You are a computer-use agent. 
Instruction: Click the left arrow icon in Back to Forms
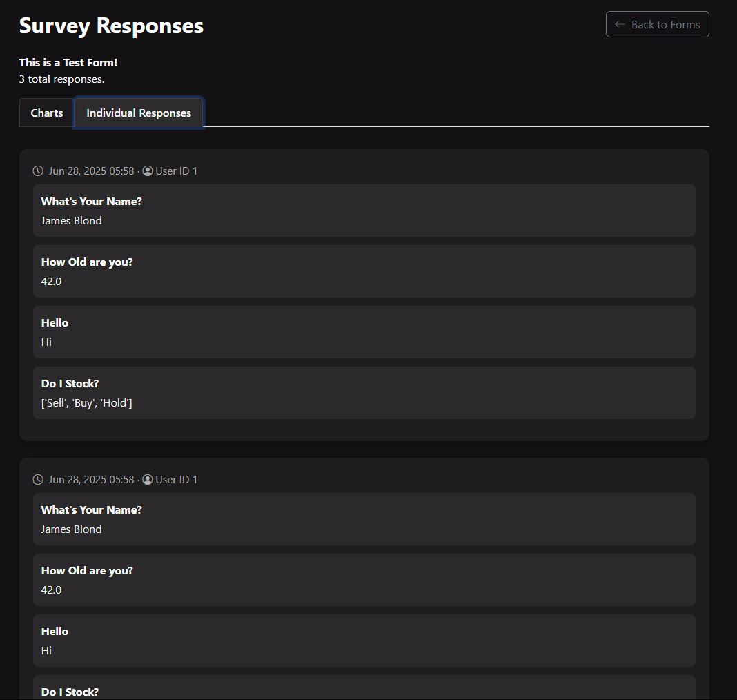(620, 24)
